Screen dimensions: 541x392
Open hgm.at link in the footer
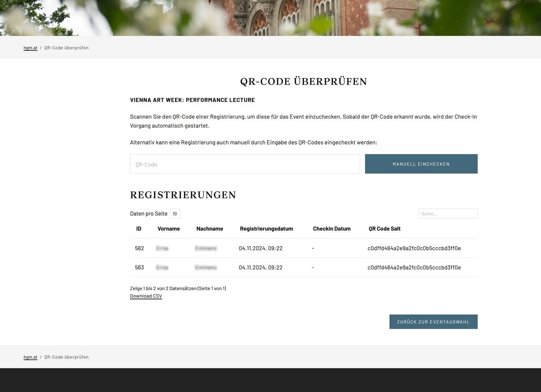tap(30, 357)
